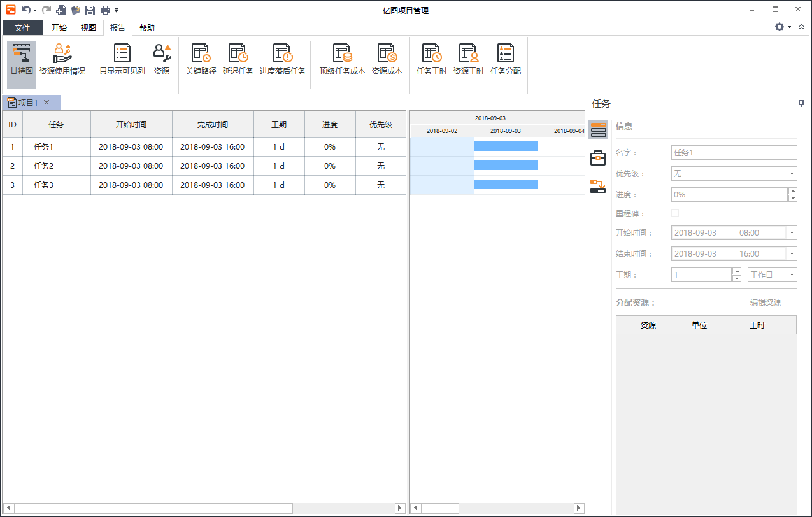The width and height of the screenshot is (812, 517).
Task: Click the 名字 name input field
Action: pyautogui.click(x=734, y=153)
